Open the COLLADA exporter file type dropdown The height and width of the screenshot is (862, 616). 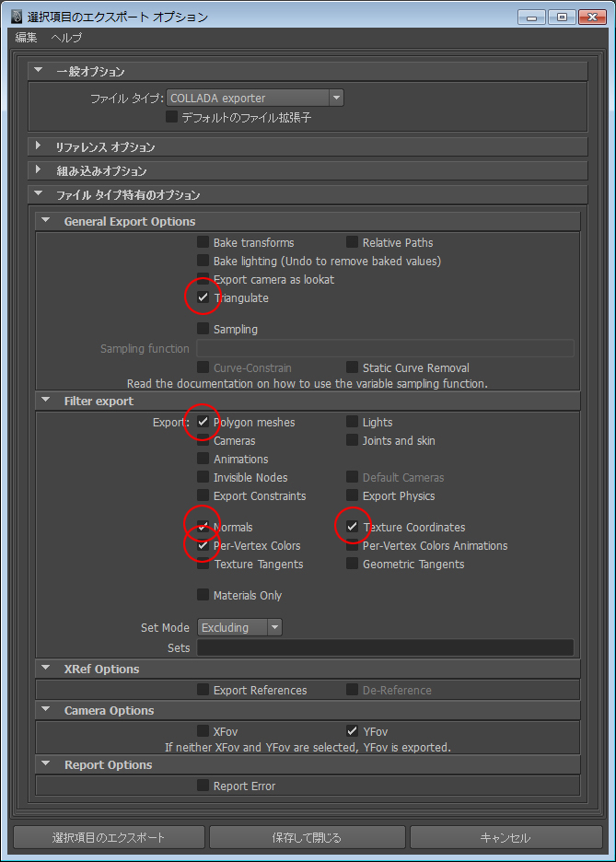tap(255, 98)
